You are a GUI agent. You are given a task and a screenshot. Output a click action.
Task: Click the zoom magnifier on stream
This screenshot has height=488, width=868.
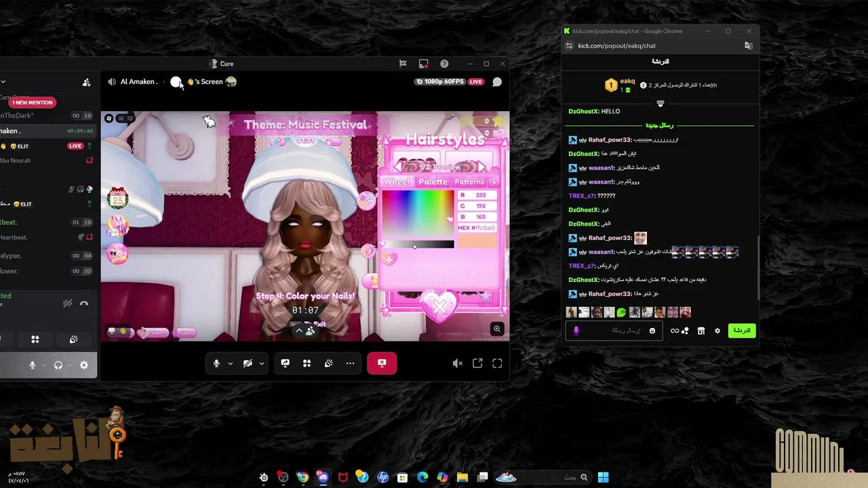pyautogui.click(x=497, y=329)
